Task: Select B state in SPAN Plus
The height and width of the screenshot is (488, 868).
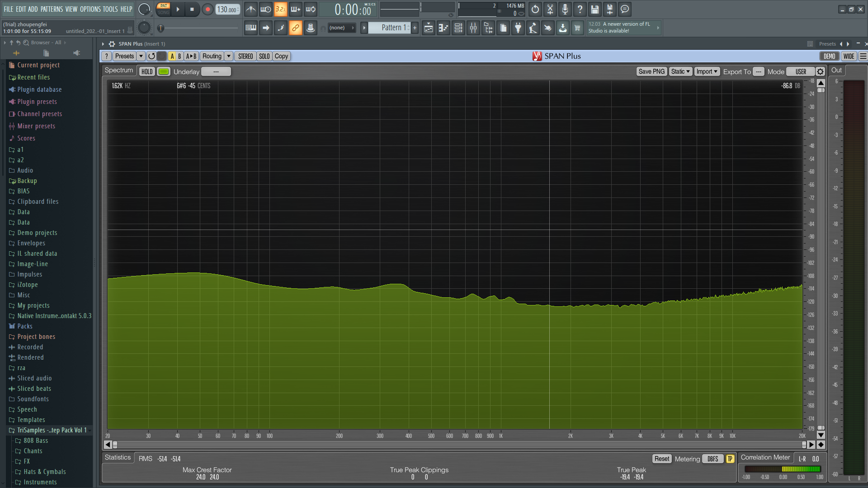Action: (179, 56)
